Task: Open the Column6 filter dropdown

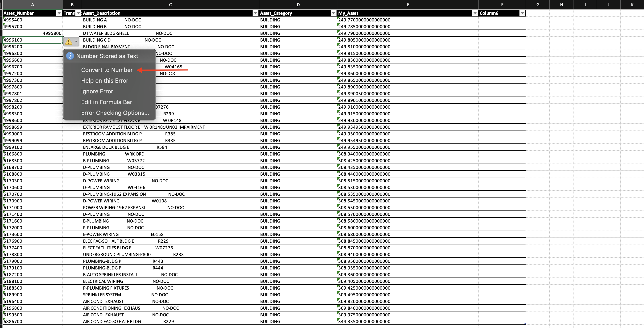Action: 522,13
